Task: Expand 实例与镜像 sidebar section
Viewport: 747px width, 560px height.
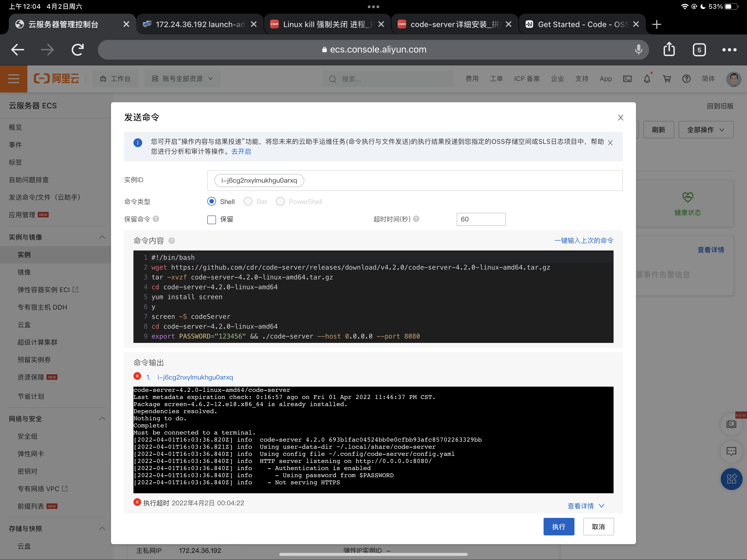Action: 102,237
